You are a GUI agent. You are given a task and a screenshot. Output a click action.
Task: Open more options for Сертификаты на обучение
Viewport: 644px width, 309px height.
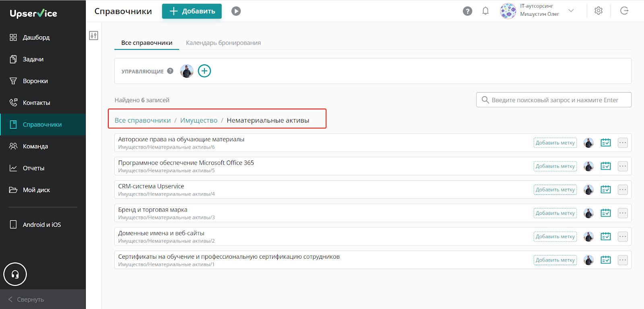coord(623,260)
